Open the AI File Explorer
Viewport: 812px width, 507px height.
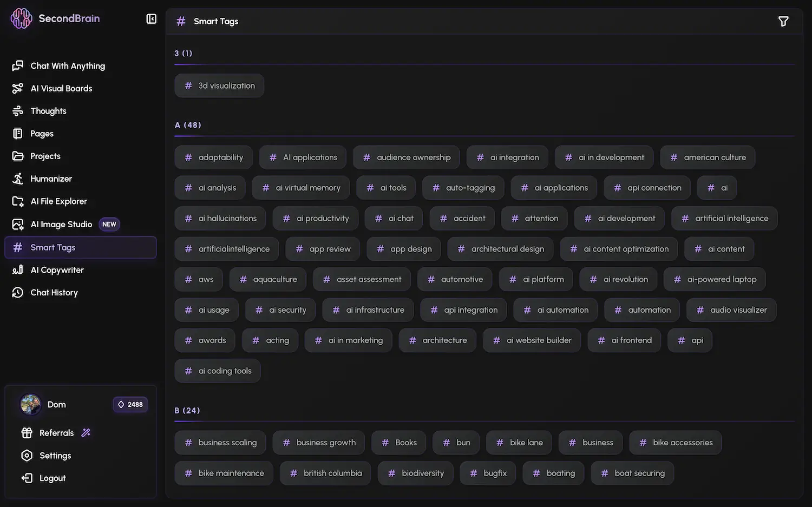coord(58,201)
